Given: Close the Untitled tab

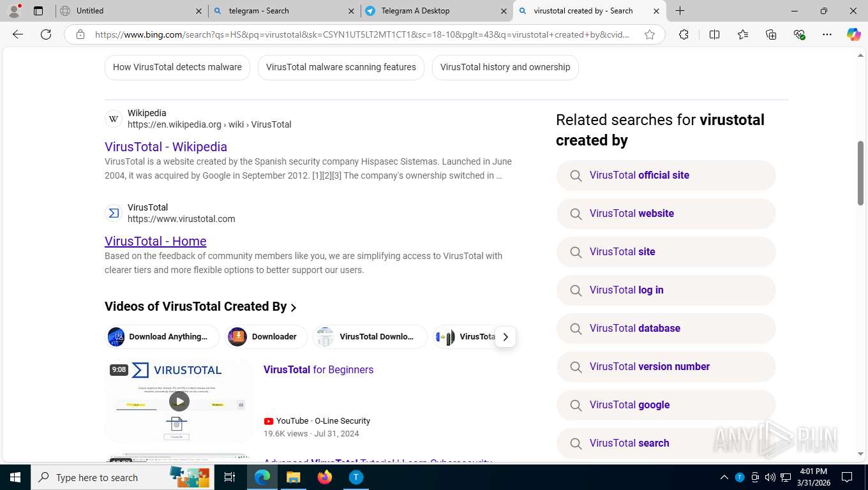Looking at the screenshot, I should click(198, 11).
